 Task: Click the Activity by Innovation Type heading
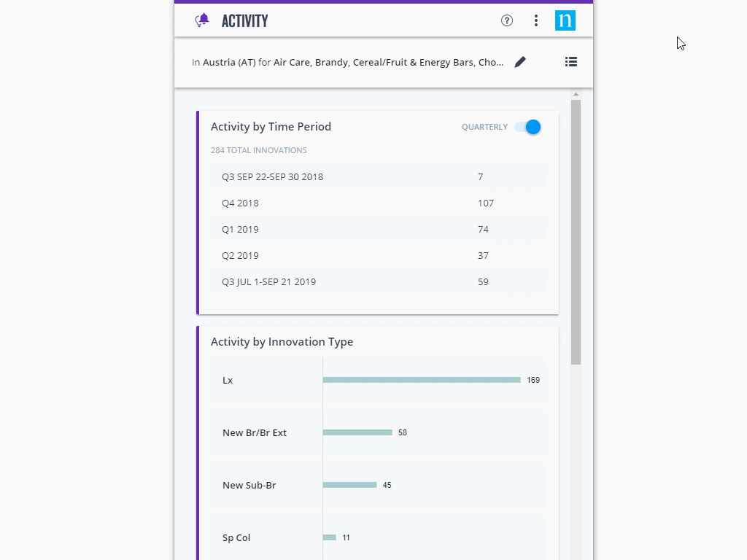click(282, 342)
